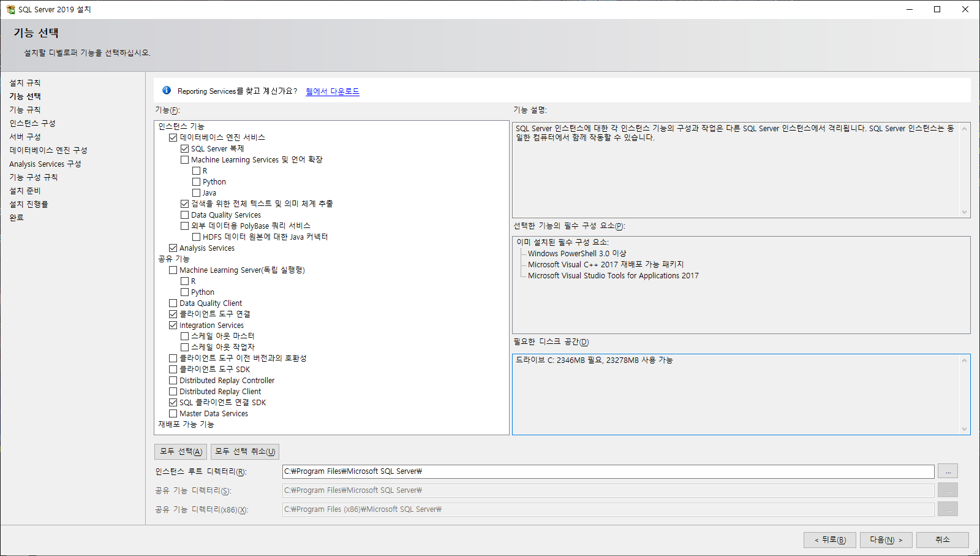Go to Analysis Services 구성 step
This screenshot has width=980, height=556.
pos(45,164)
